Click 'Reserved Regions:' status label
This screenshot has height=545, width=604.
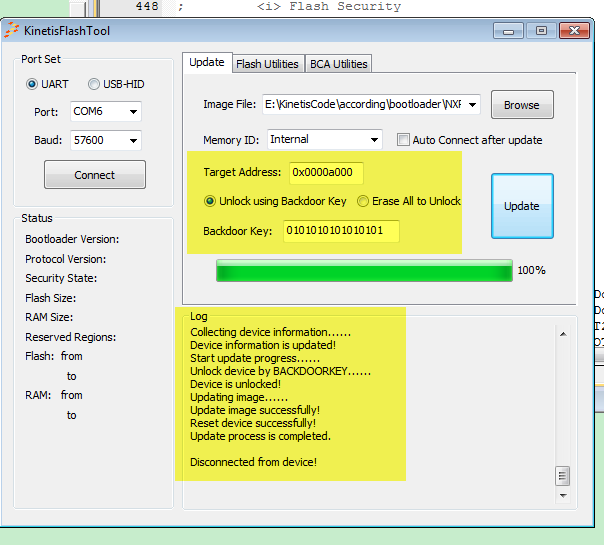70,337
